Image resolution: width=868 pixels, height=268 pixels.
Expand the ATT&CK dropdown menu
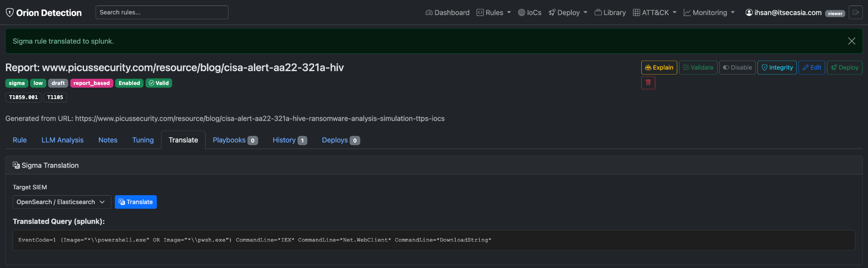655,13
